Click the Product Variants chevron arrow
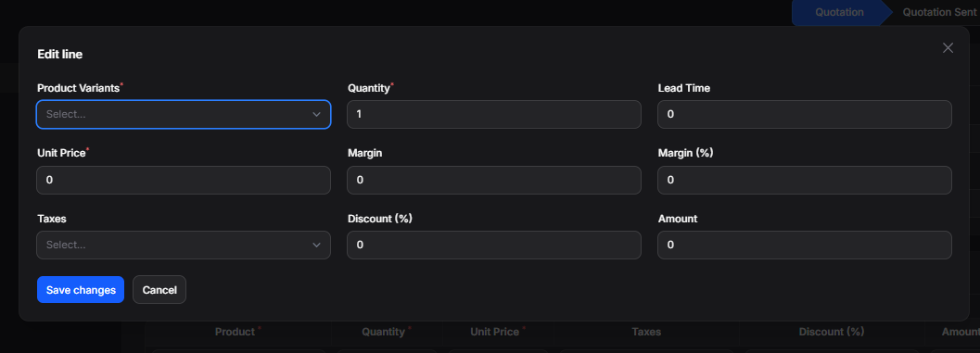 pos(316,114)
